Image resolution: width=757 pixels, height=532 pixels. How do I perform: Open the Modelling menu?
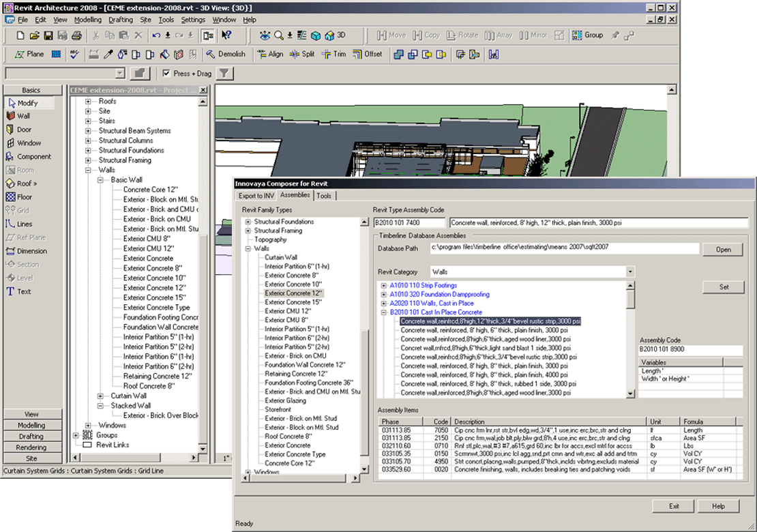pos(88,20)
